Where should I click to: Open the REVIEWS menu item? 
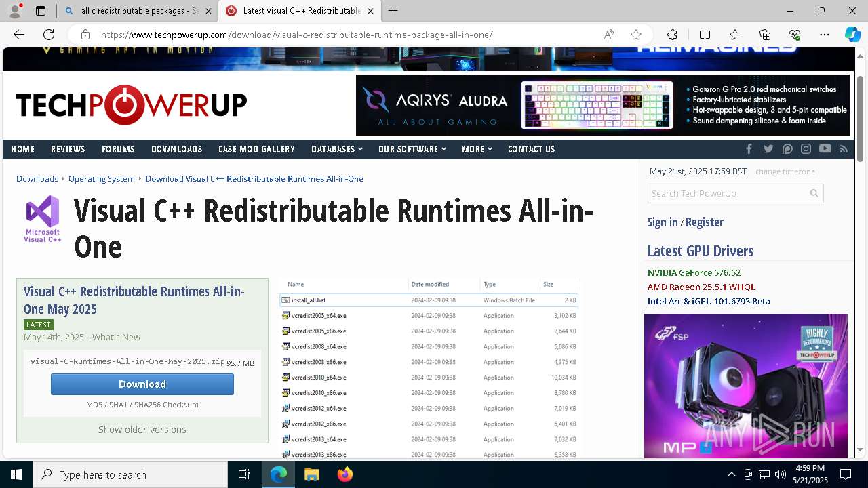[68, 149]
